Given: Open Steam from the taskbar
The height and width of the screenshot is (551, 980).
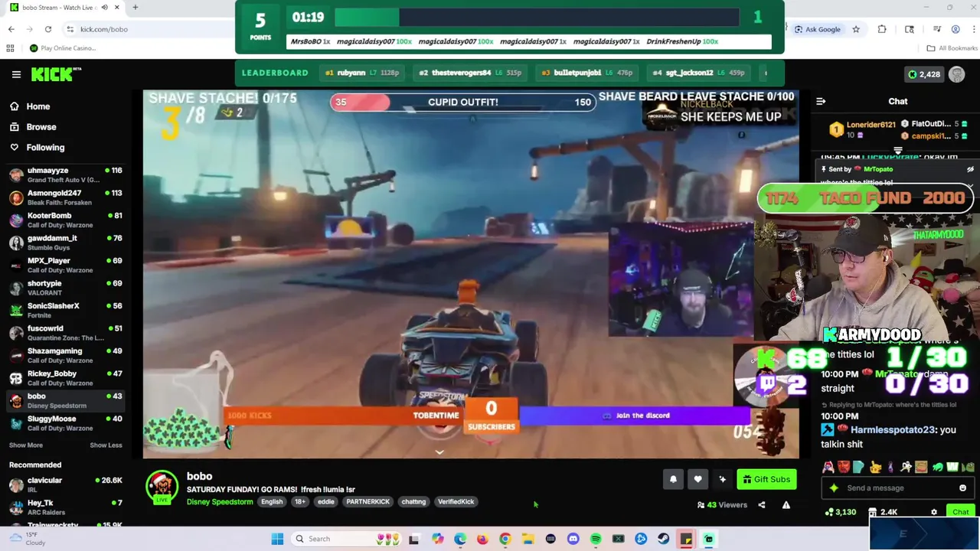Looking at the screenshot, I should (663, 539).
